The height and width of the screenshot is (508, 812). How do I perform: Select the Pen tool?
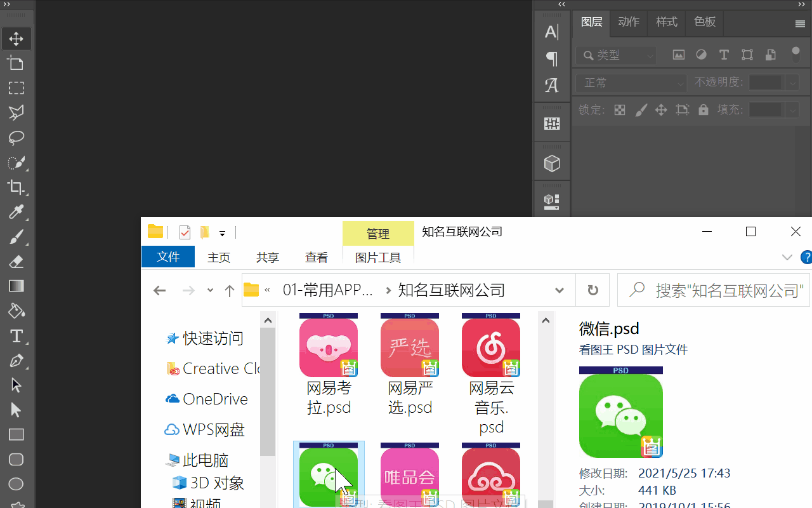(x=16, y=361)
